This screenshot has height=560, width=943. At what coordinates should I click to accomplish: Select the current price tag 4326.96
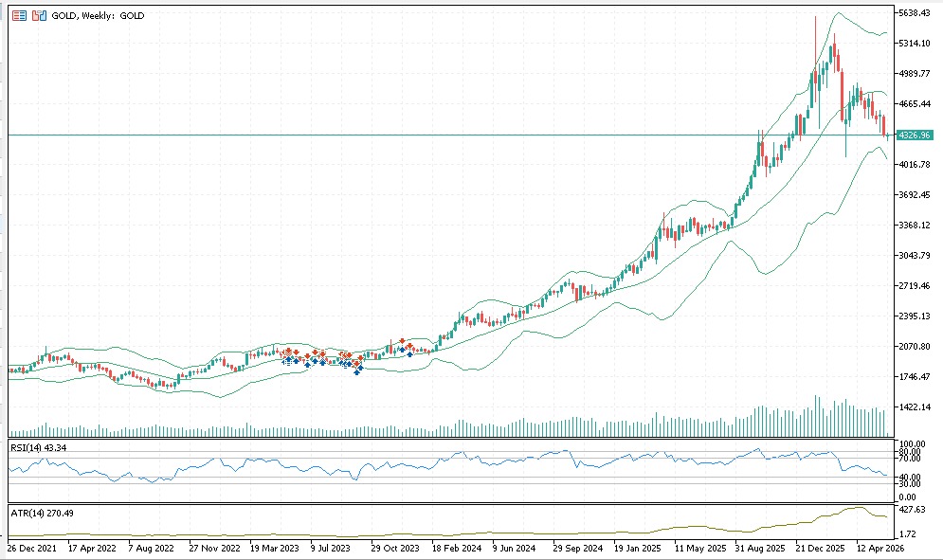coord(915,135)
